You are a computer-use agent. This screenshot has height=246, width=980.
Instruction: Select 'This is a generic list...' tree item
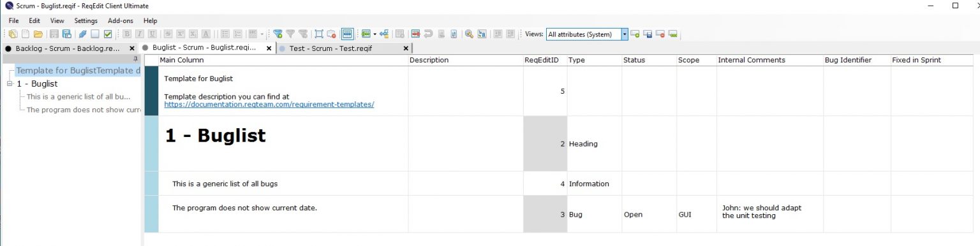[78, 97]
